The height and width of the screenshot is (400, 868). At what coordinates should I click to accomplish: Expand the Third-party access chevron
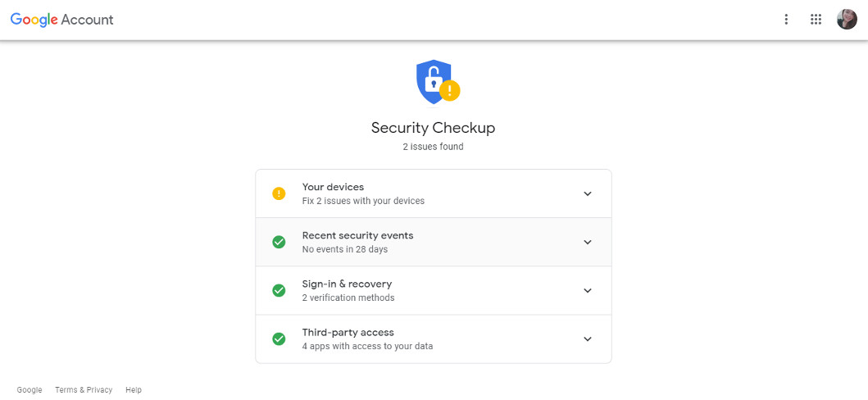tap(588, 339)
